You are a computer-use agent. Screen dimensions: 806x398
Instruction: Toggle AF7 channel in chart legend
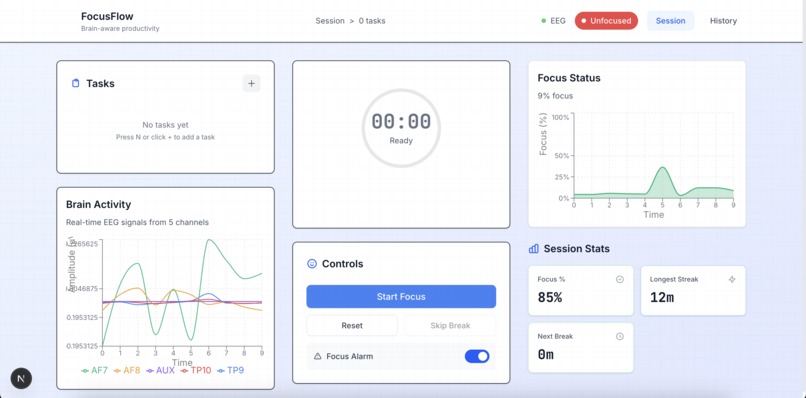coord(95,370)
